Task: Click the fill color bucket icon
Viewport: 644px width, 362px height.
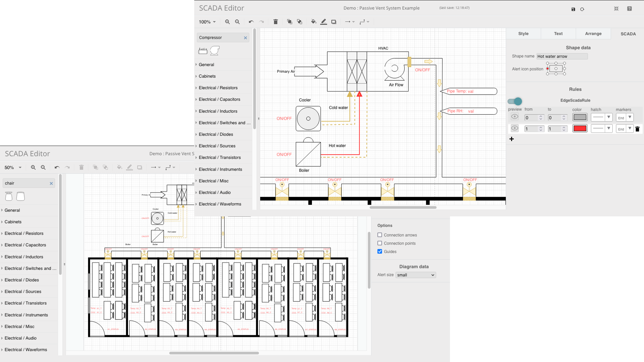Action: [x=313, y=22]
